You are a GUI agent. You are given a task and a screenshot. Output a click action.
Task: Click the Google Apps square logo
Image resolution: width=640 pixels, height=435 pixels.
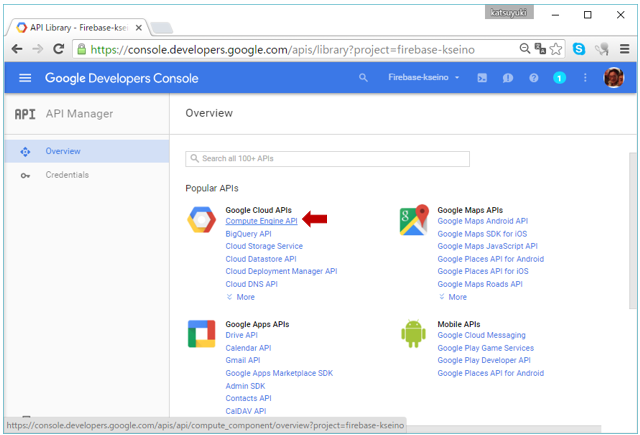click(201, 334)
